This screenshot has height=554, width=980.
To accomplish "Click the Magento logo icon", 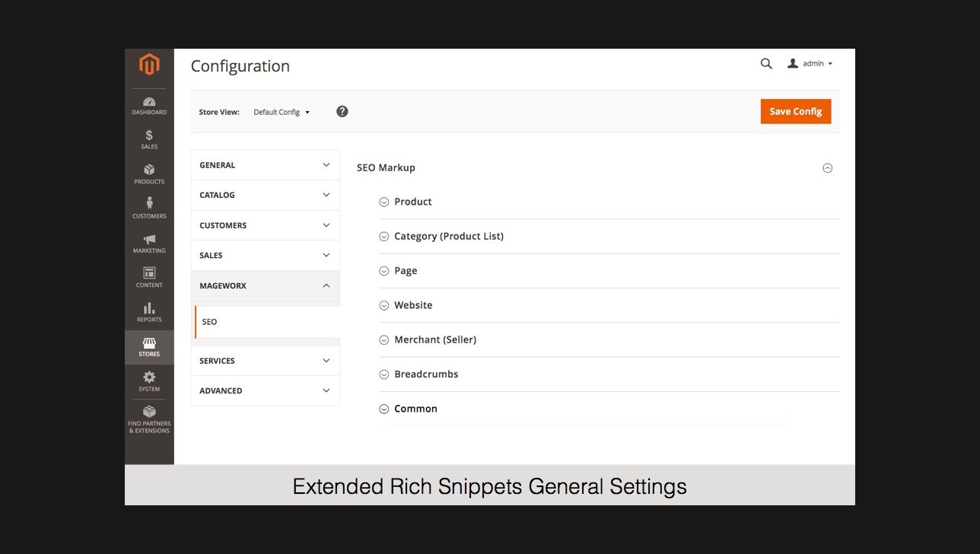I will pyautogui.click(x=149, y=65).
